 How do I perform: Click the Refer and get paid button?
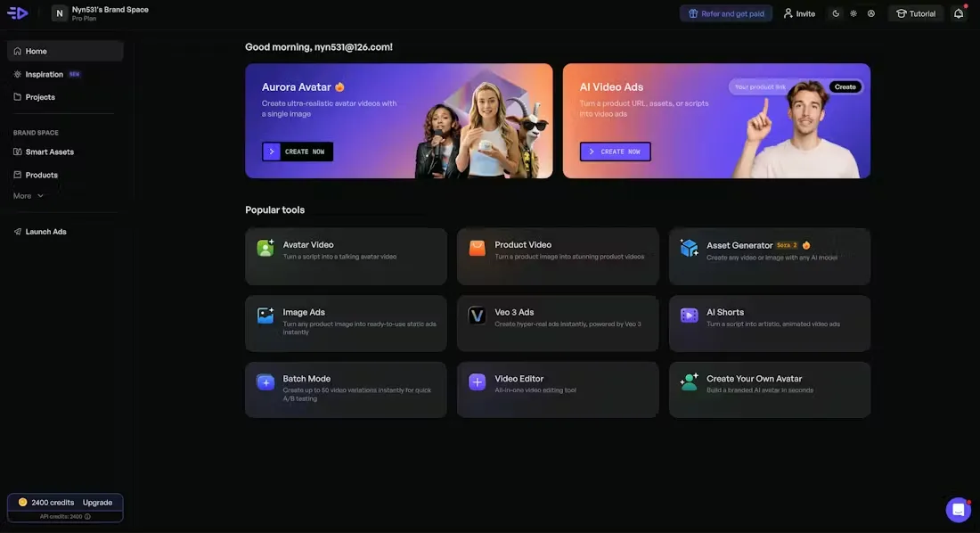tap(726, 13)
